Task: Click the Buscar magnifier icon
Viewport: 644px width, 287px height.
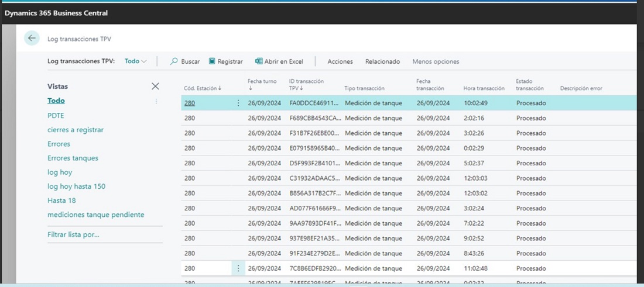Action: coord(174,61)
